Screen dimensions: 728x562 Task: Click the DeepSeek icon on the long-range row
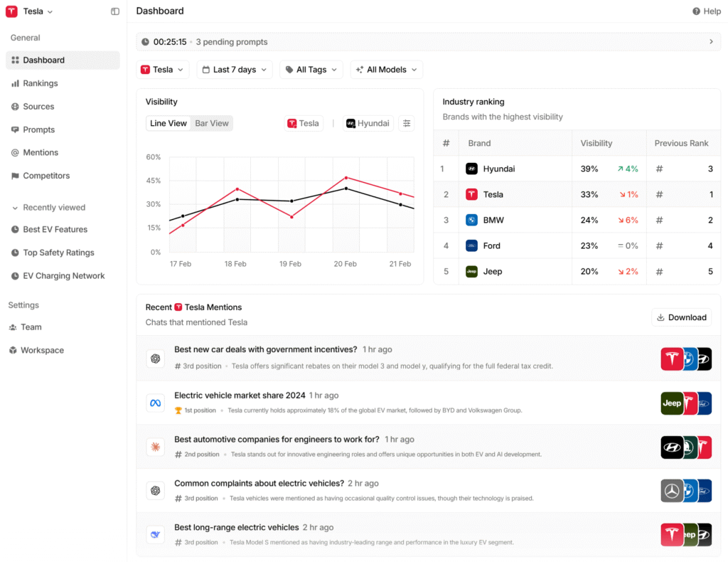(156, 534)
